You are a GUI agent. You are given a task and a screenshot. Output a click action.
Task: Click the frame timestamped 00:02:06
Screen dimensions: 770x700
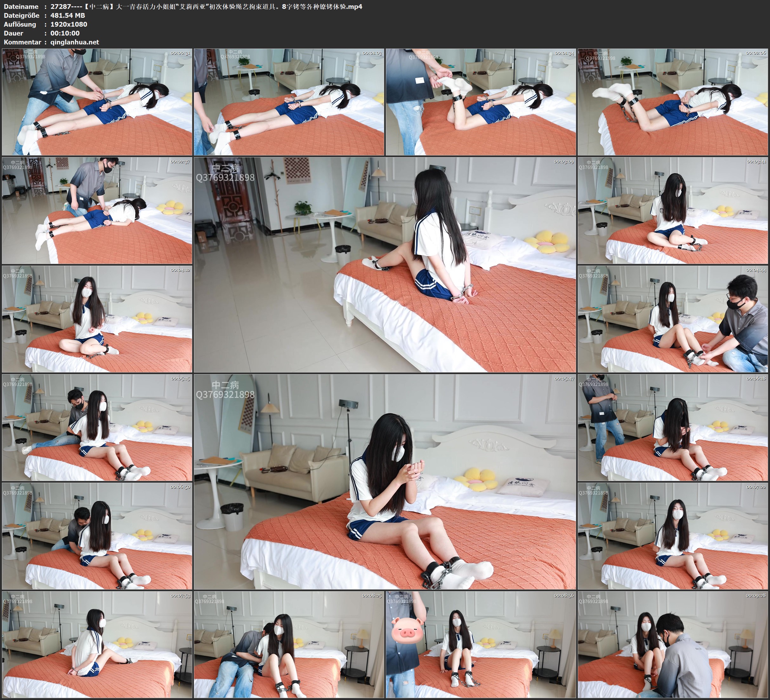[673, 102]
